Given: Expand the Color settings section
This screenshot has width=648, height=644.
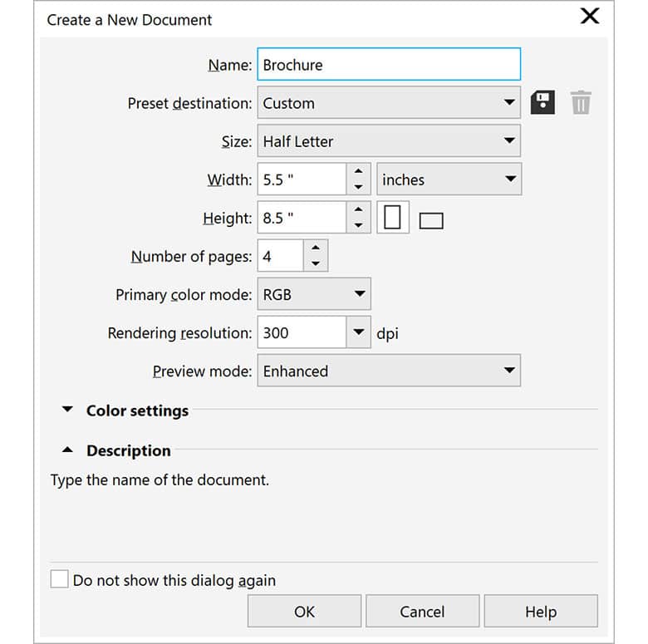Looking at the screenshot, I should click(66, 410).
